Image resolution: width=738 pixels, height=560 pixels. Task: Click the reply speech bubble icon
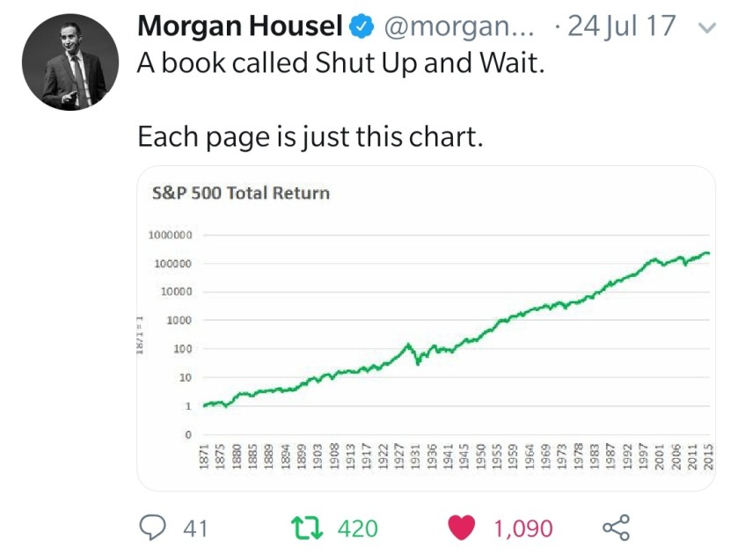(x=156, y=527)
